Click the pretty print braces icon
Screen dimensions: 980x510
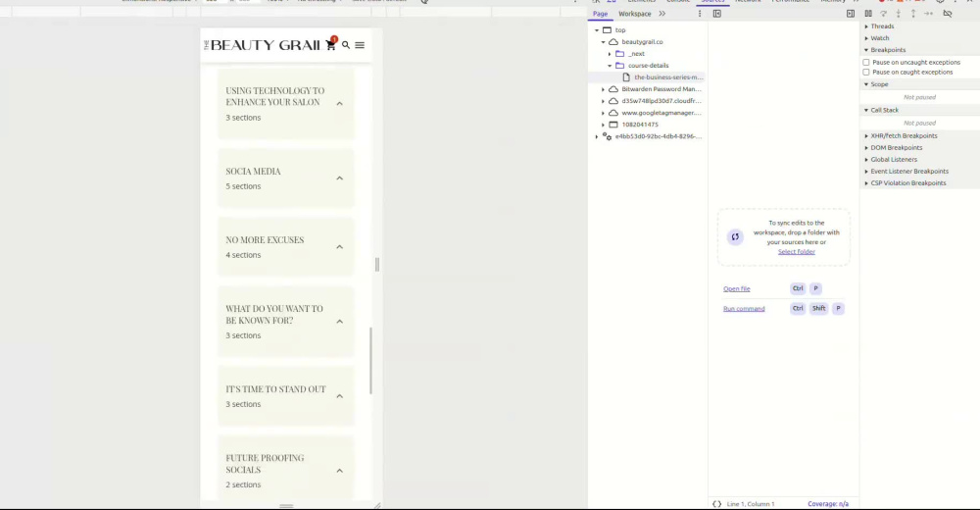click(717, 504)
